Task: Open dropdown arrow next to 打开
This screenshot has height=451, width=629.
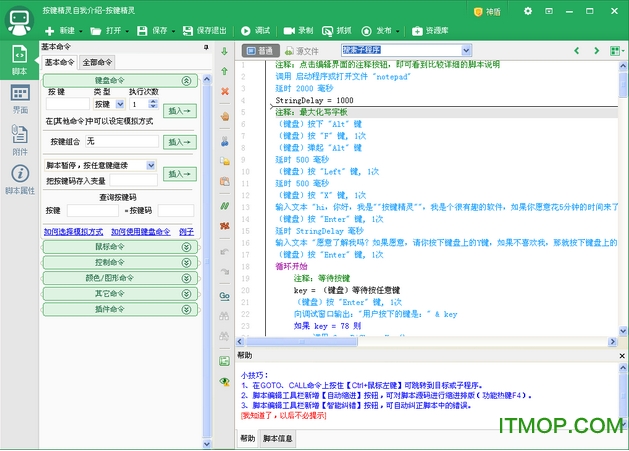Action: [x=127, y=31]
